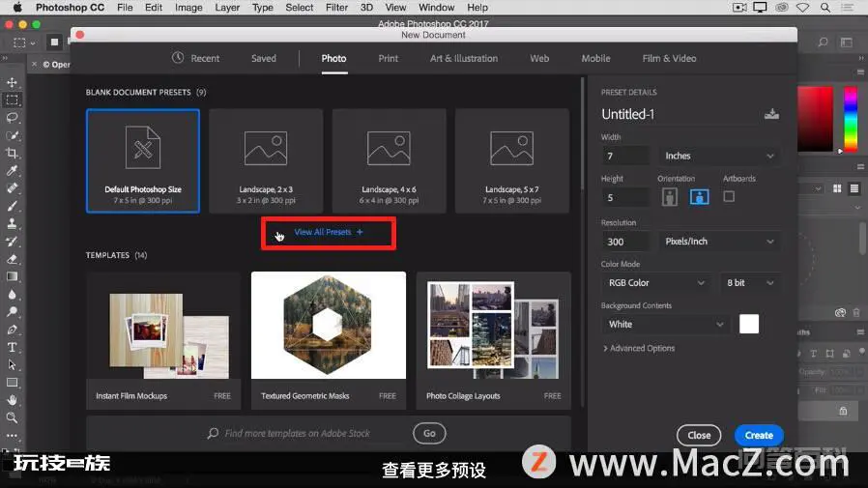Select the Path Selection tool

[x=12, y=365]
